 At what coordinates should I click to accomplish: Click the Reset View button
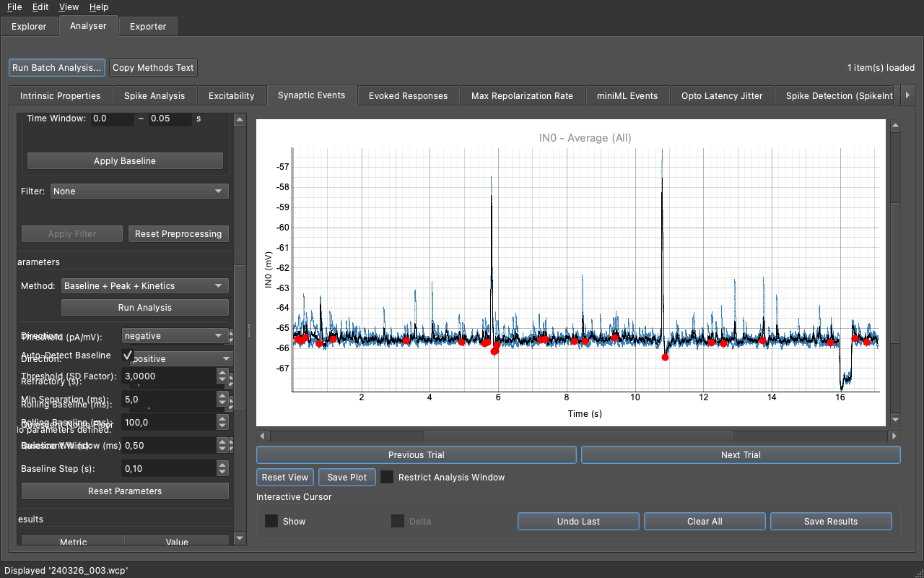pos(285,478)
